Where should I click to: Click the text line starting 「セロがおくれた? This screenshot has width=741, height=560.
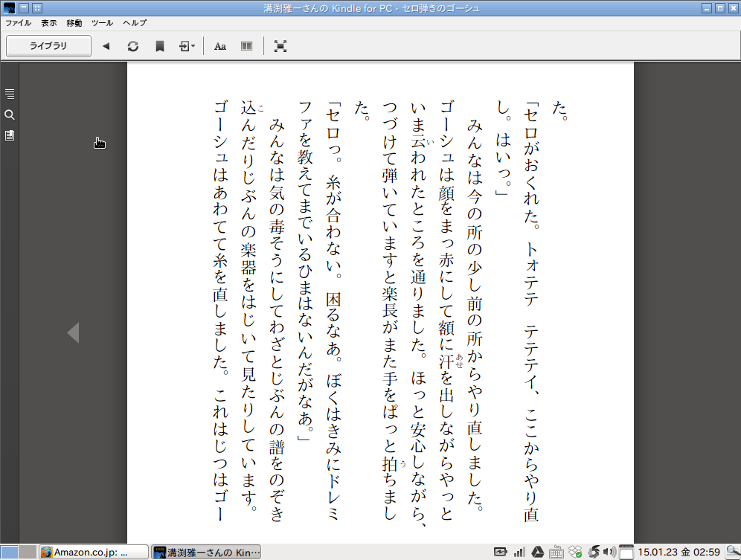(x=531, y=312)
